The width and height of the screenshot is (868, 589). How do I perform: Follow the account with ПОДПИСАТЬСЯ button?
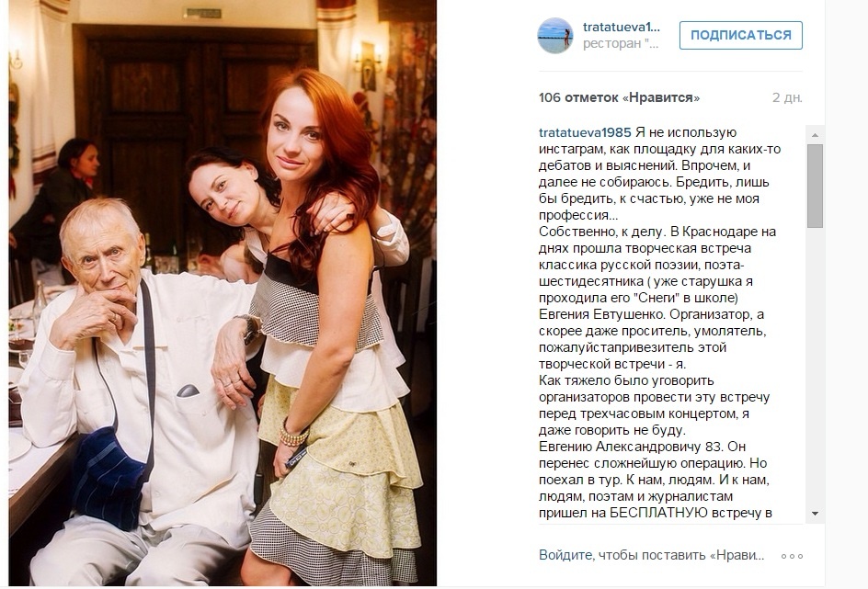pyautogui.click(x=741, y=36)
